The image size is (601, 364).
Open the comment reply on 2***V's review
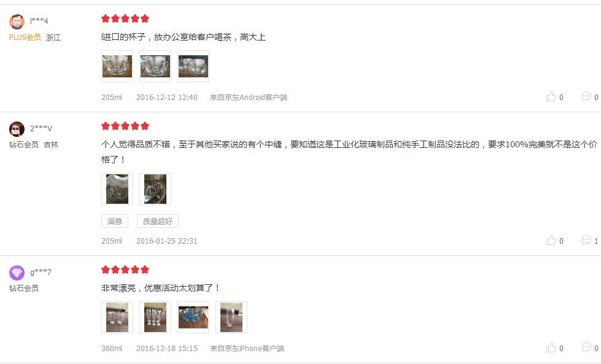pyautogui.click(x=590, y=240)
